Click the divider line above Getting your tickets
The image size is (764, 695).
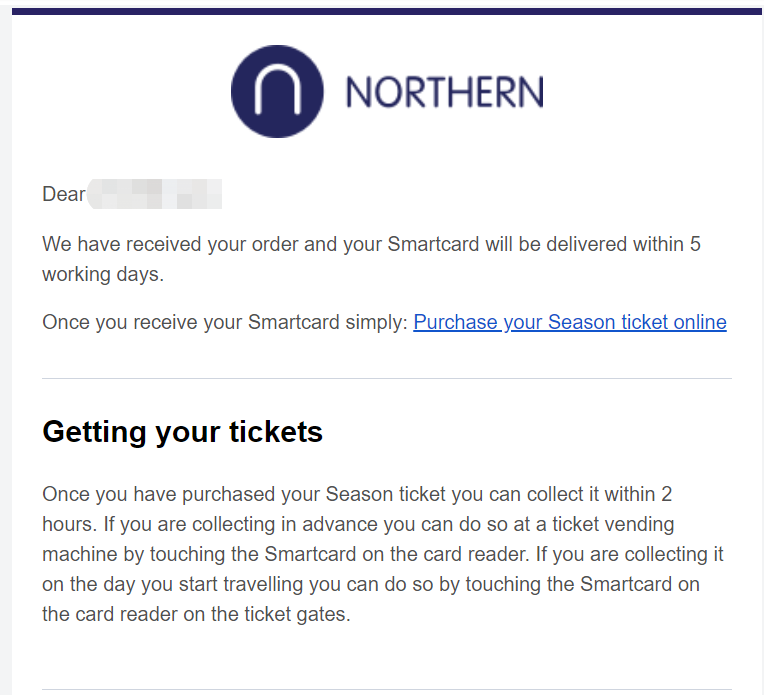387,378
